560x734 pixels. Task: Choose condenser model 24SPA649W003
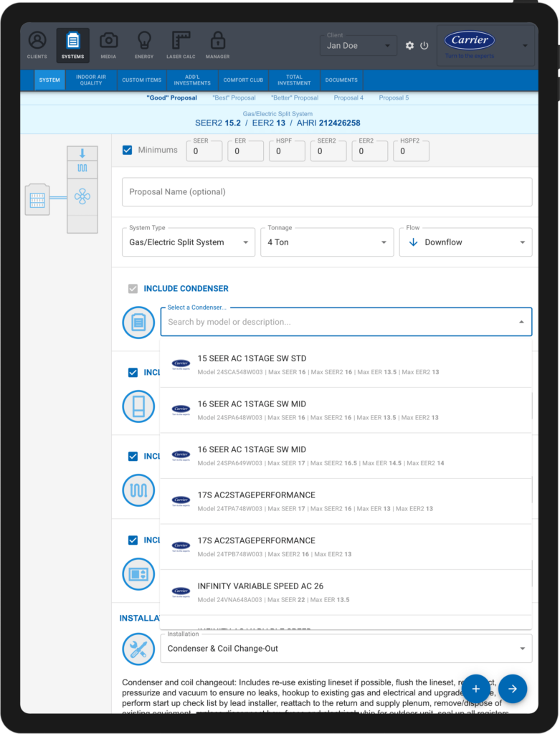coord(346,456)
